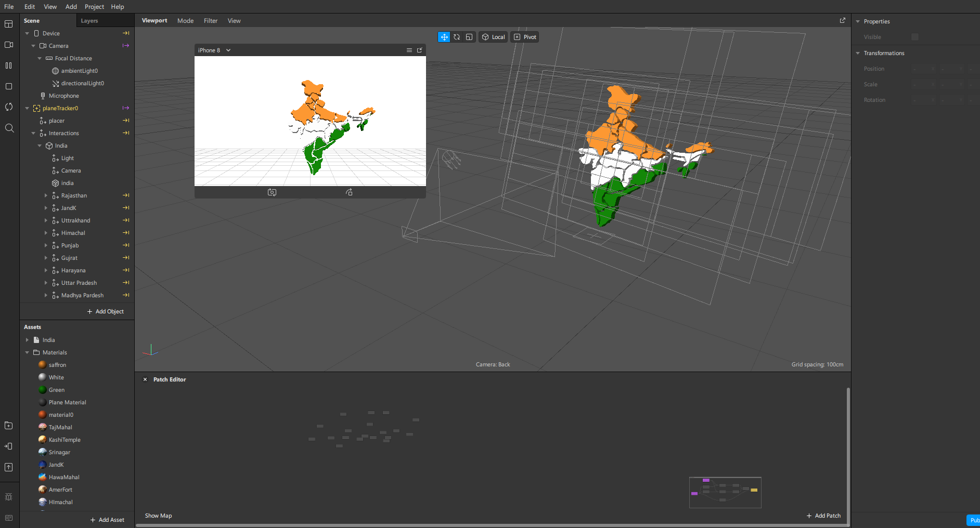Open the viewport Filter menu
Screen dimensions: 980x528
tap(211, 21)
